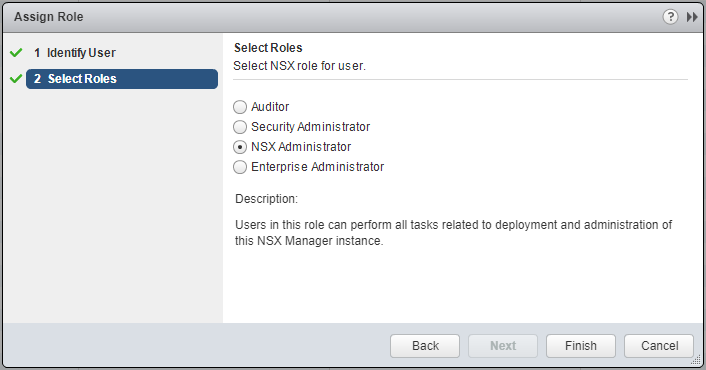Screen dimensions: 706x370
Task: Click the greyed-out Next button
Action: (503, 346)
